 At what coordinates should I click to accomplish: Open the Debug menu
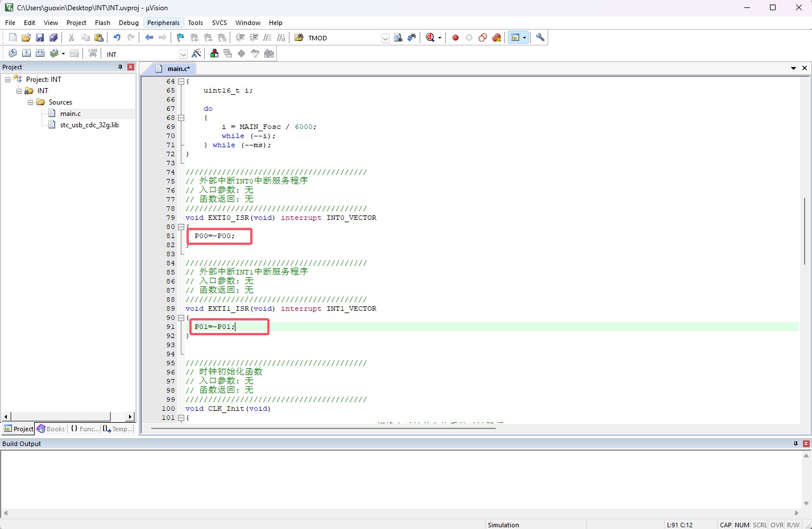tap(129, 23)
